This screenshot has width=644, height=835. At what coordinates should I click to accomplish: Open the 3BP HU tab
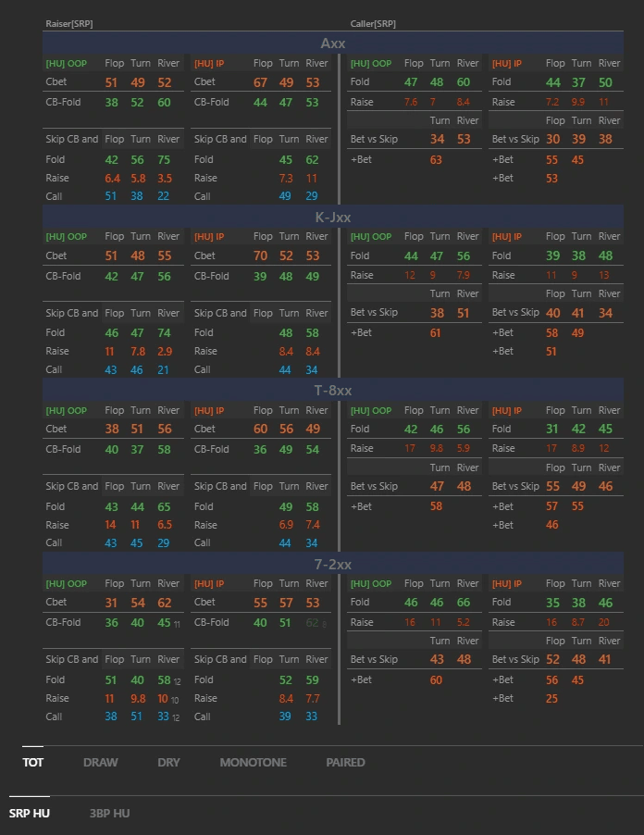tap(109, 814)
